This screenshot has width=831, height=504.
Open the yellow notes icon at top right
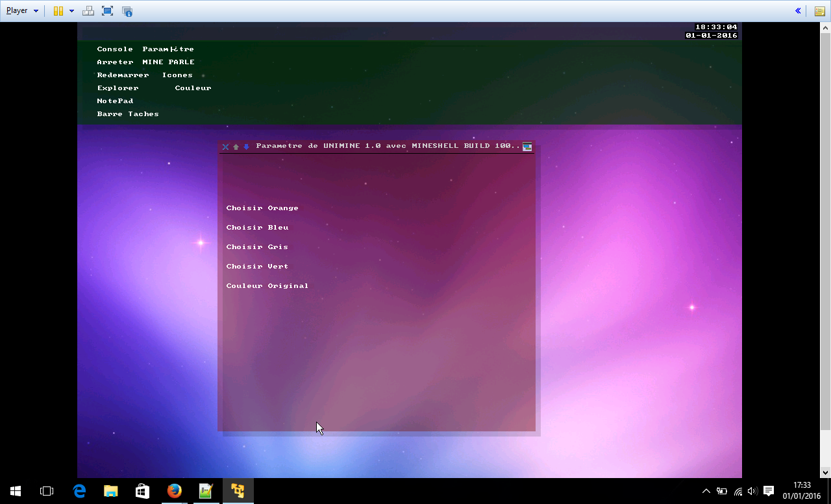coord(820,11)
